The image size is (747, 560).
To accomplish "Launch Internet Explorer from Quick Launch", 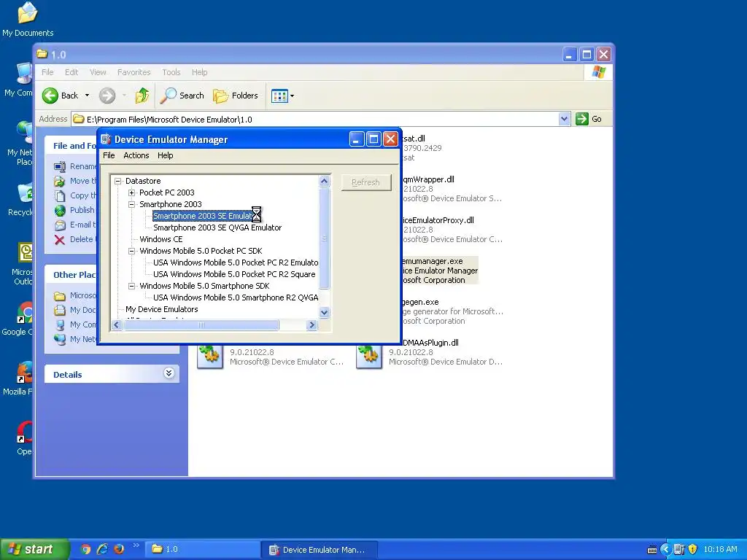I will pos(102,549).
